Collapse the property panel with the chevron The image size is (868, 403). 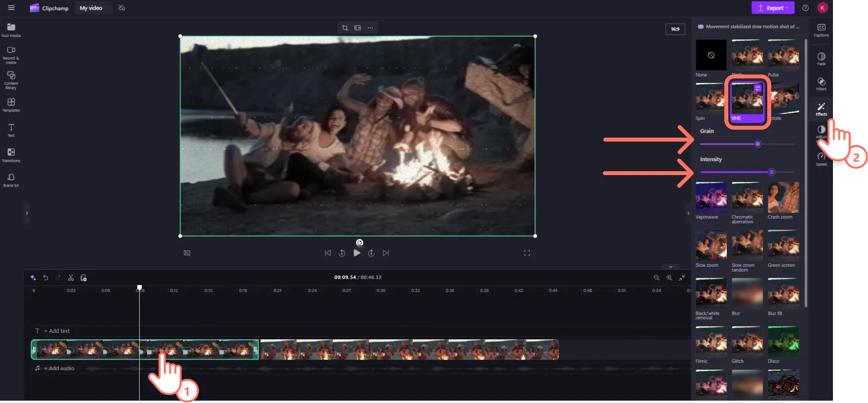pyautogui.click(x=688, y=213)
